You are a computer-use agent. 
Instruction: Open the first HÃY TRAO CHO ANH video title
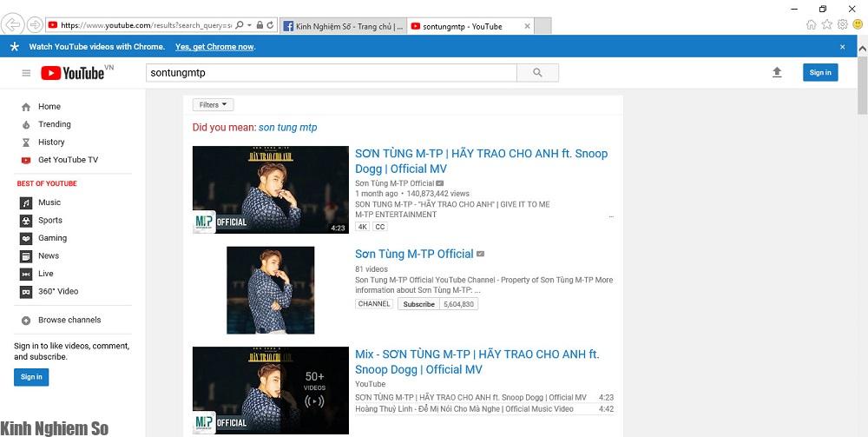click(481, 162)
